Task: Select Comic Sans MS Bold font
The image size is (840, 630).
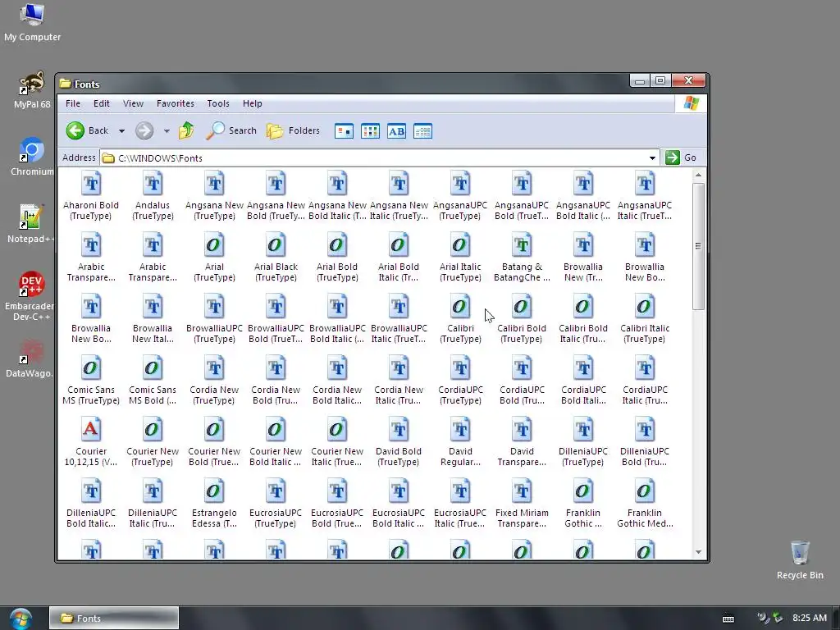Action: click(x=153, y=368)
